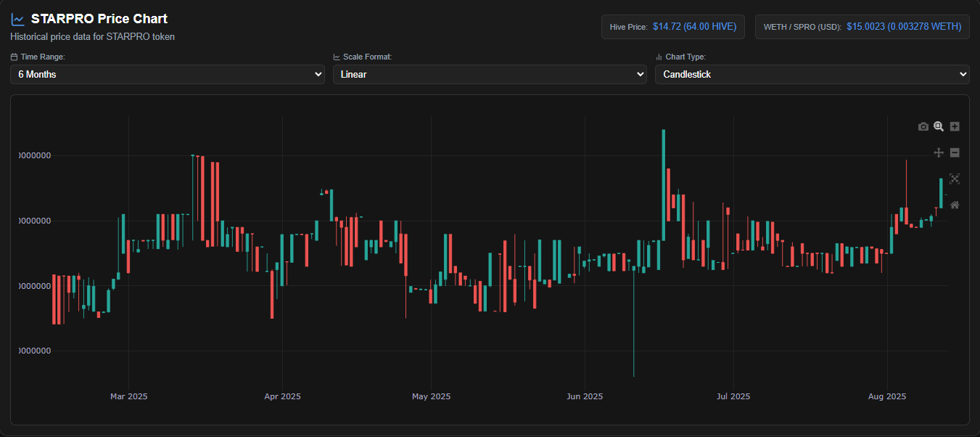This screenshot has width=980, height=437.
Task: Reset axes with the home icon
Action: click(x=955, y=205)
